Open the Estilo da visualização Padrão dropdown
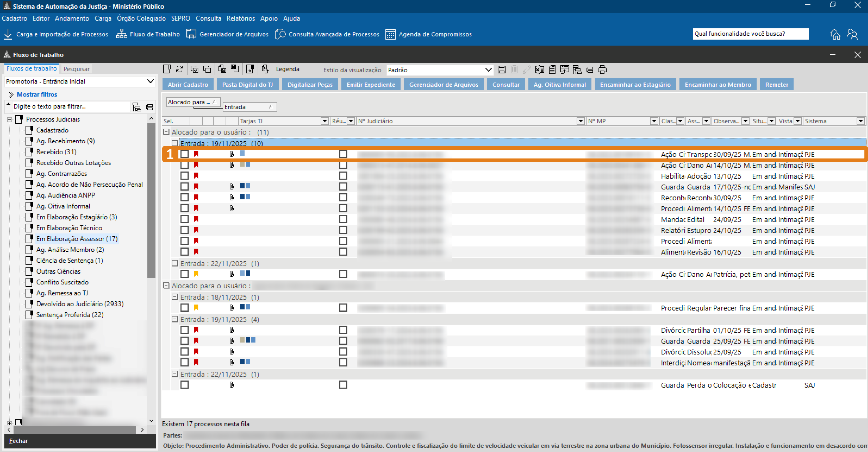This screenshot has width=868, height=452. [x=488, y=70]
